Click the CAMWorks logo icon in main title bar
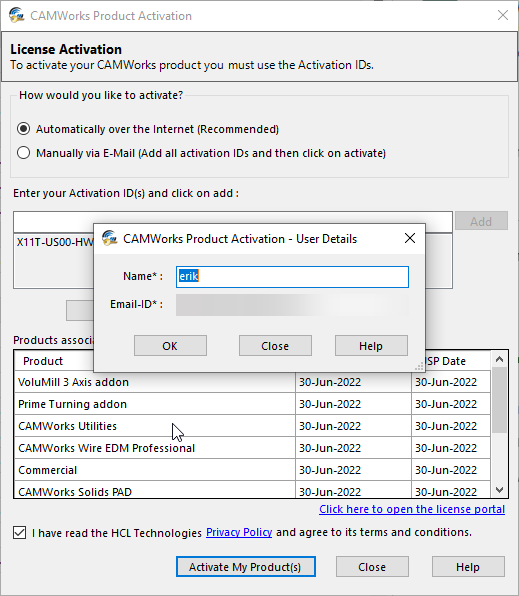The image size is (519, 596). coord(17,16)
